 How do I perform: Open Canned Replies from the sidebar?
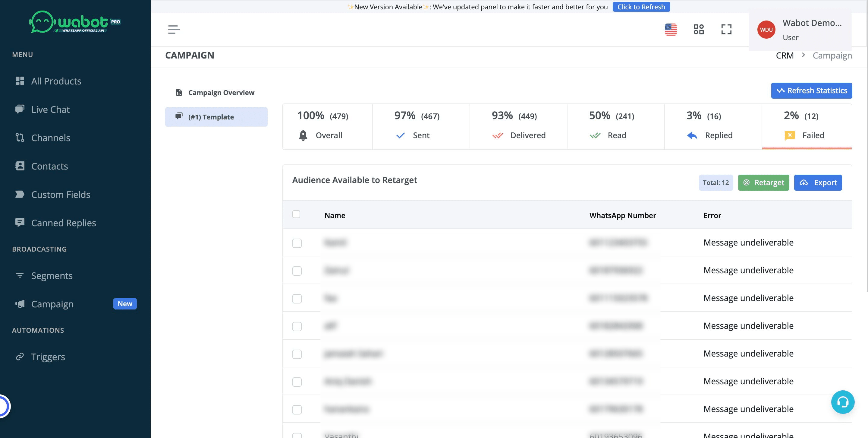tap(63, 223)
